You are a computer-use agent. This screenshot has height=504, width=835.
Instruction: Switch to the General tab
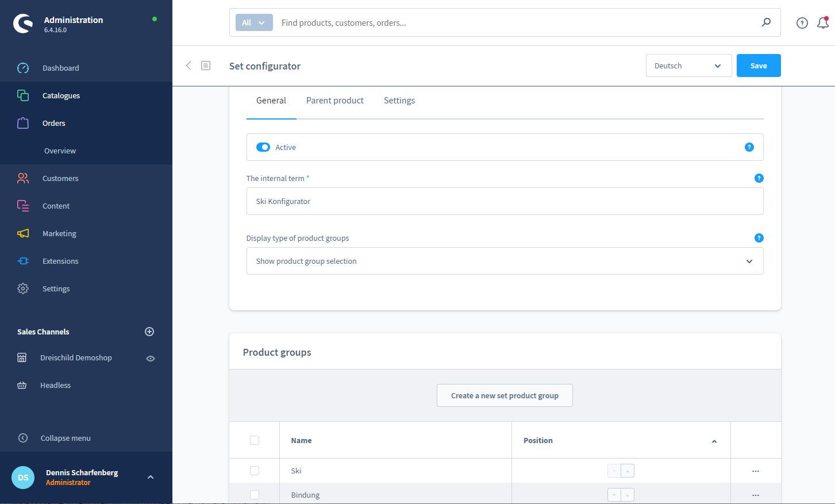[271, 101]
